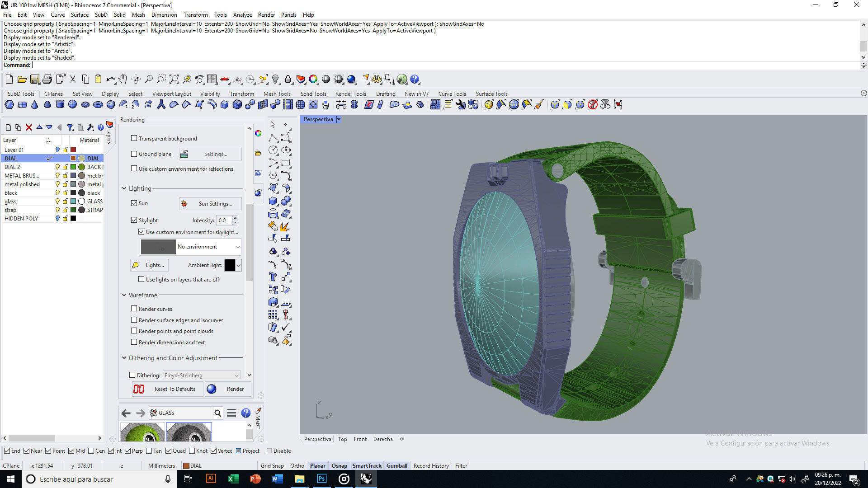The height and width of the screenshot is (488, 868).
Task: Click the Lock padlock icon in toolbar
Action: 288,80
